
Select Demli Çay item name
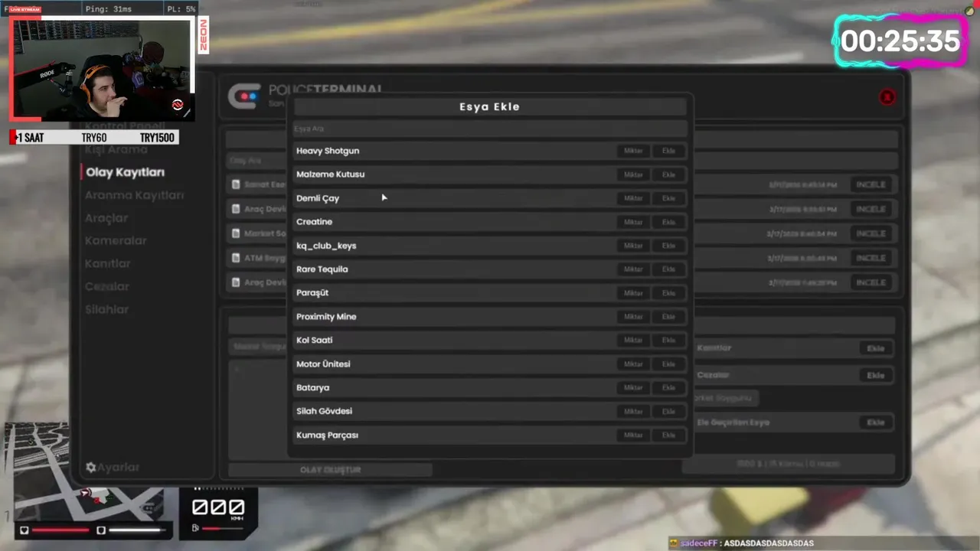tap(318, 198)
